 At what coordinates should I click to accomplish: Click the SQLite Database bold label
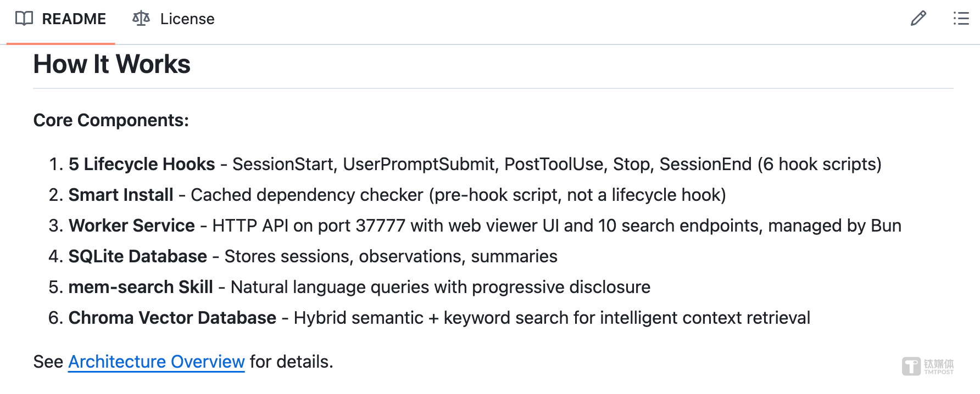tap(138, 256)
